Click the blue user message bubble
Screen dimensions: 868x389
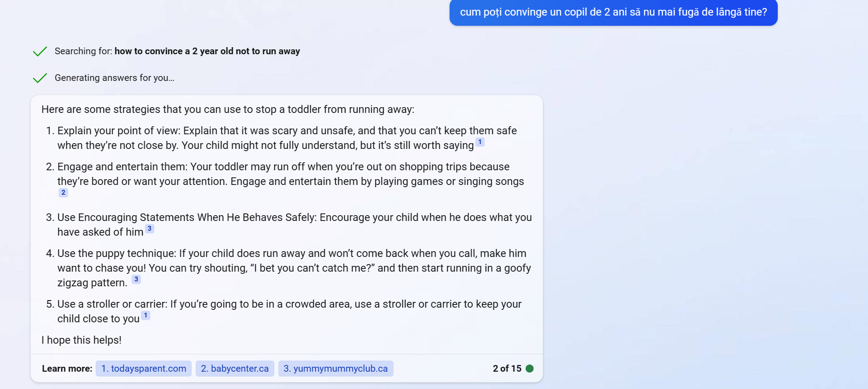(613, 12)
